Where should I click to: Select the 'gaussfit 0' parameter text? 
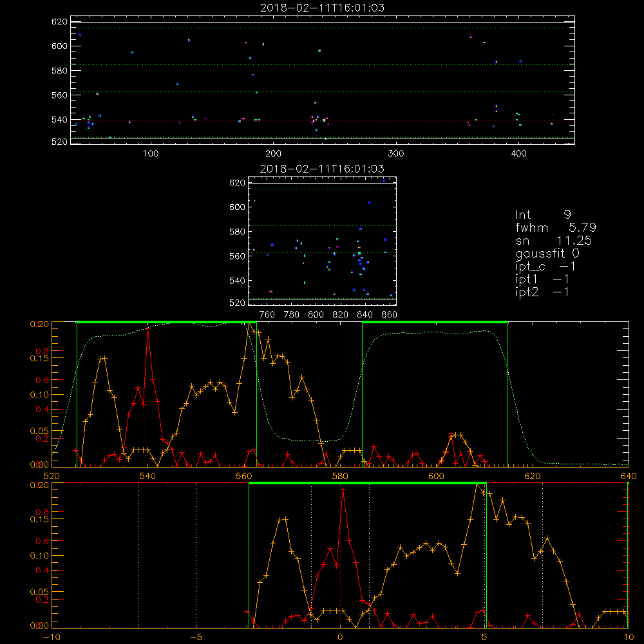tap(547, 254)
